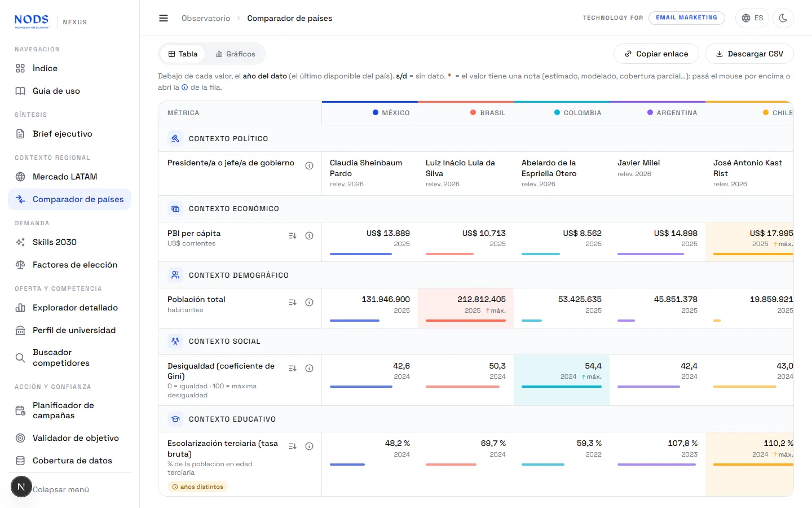
Task: Select the Tabla view tab
Action: (x=183, y=54)
